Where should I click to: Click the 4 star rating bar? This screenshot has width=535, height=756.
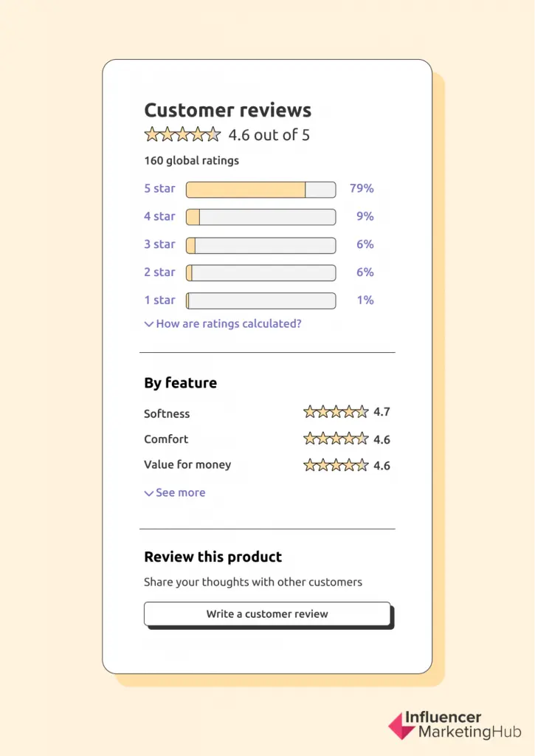coord(260,217)
